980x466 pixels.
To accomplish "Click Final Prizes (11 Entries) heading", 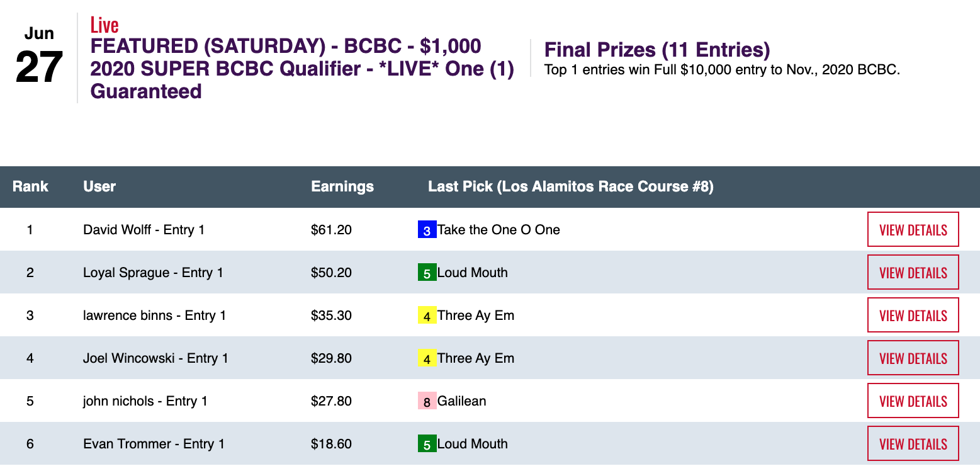I will [657, 50].
